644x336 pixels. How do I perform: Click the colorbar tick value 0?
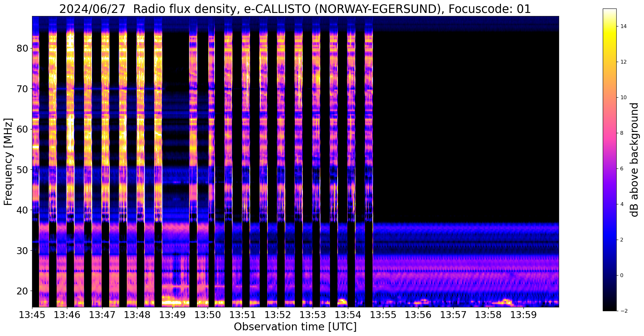(622, 276)
